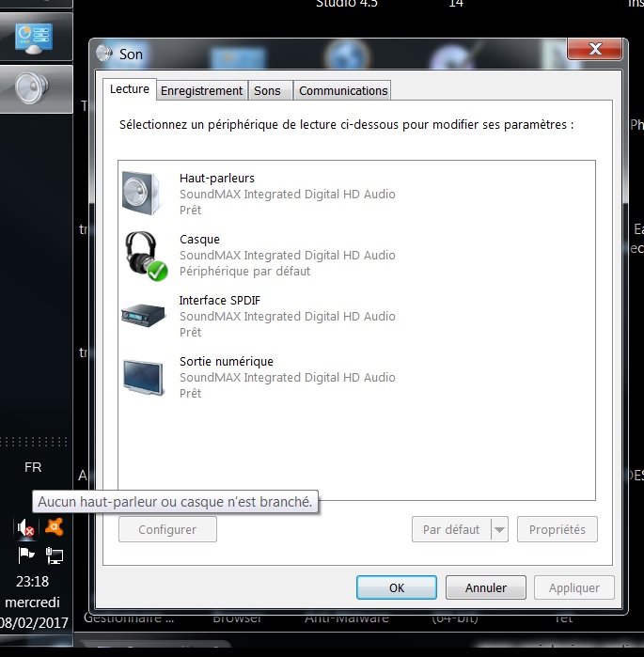Click the Son dialog title bar icon
Viewport: 644px width, 657px height.
104,54
